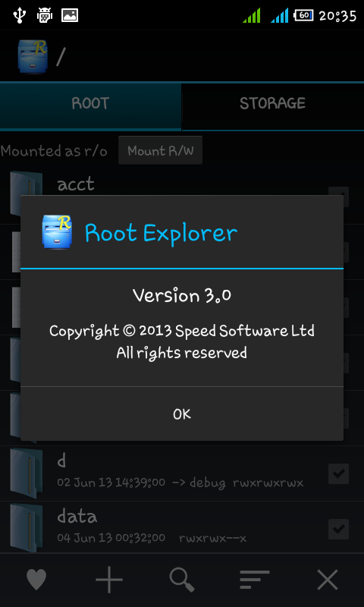
Task: Toggle checkbox for d folder
Action: [x=338, y=473]
